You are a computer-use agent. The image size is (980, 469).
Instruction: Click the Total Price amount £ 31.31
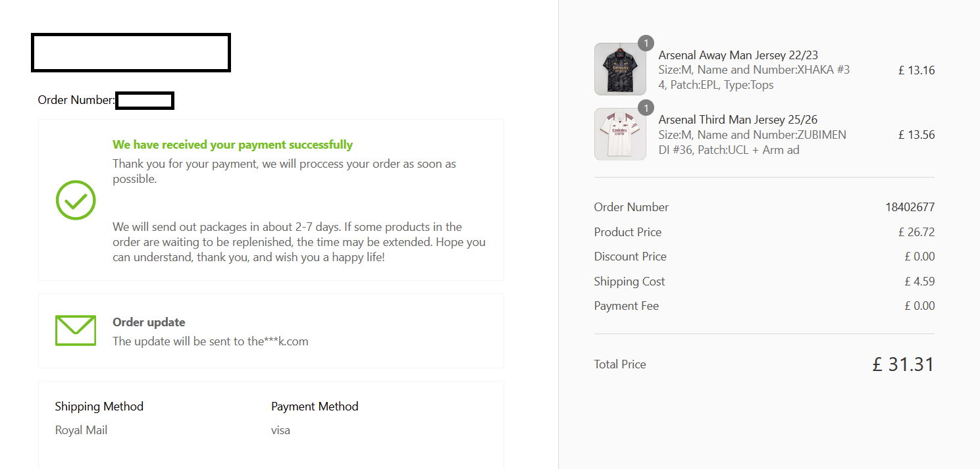pyautogui.click(x=903, y=364)
